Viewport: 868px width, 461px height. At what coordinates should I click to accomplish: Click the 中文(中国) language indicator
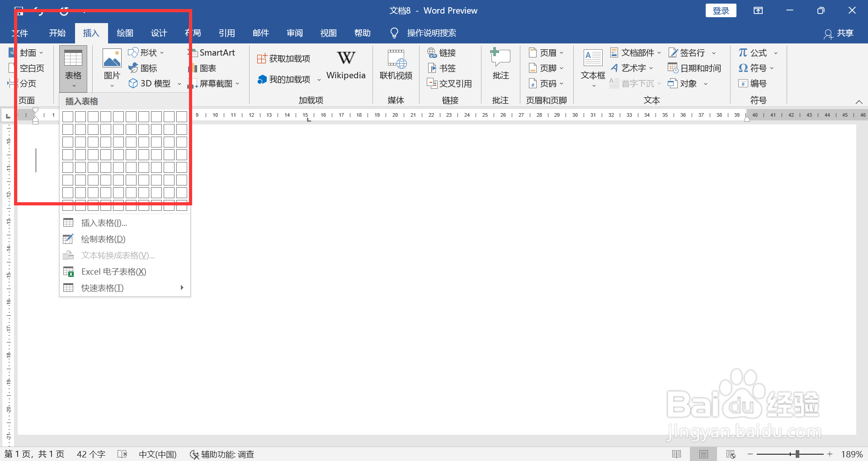pos(157,454)
